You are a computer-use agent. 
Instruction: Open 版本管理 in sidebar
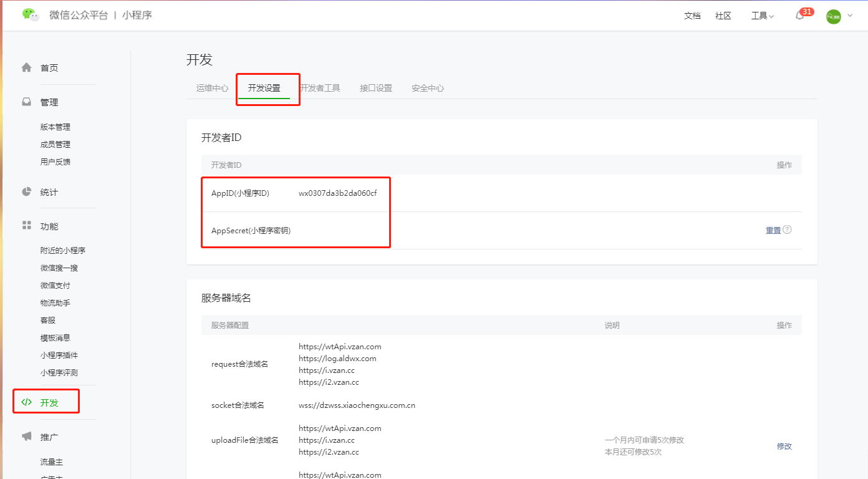click(55, 127)
